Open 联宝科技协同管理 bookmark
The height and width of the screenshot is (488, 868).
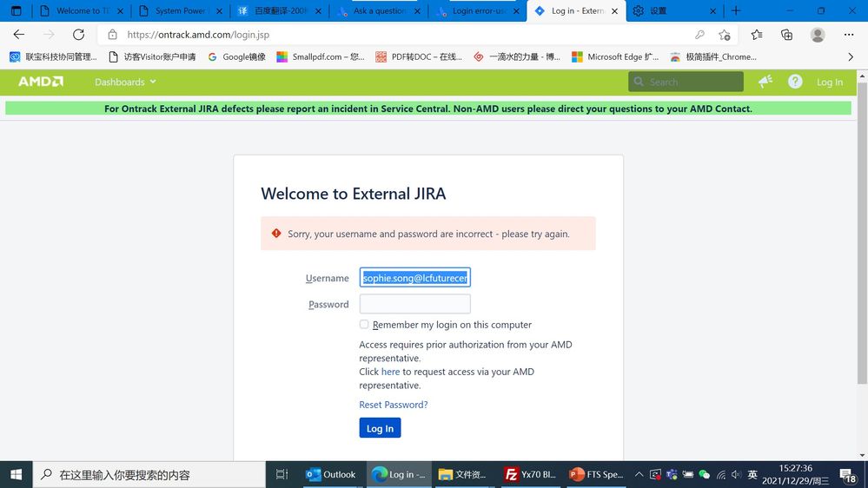tap(53, 56)
